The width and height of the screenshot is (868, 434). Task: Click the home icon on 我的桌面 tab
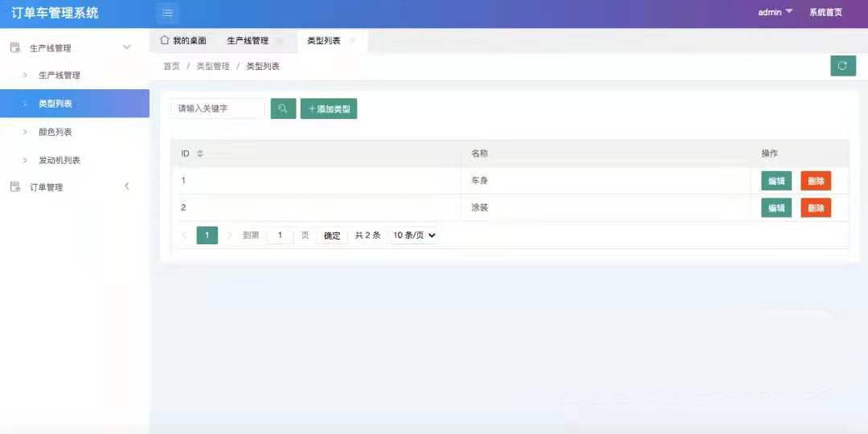pos(165,40)
